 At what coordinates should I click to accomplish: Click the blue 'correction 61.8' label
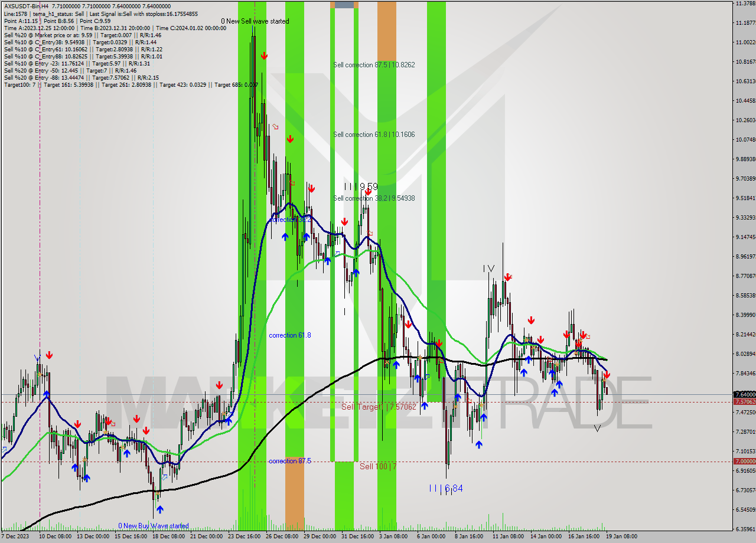pos(290,335)
